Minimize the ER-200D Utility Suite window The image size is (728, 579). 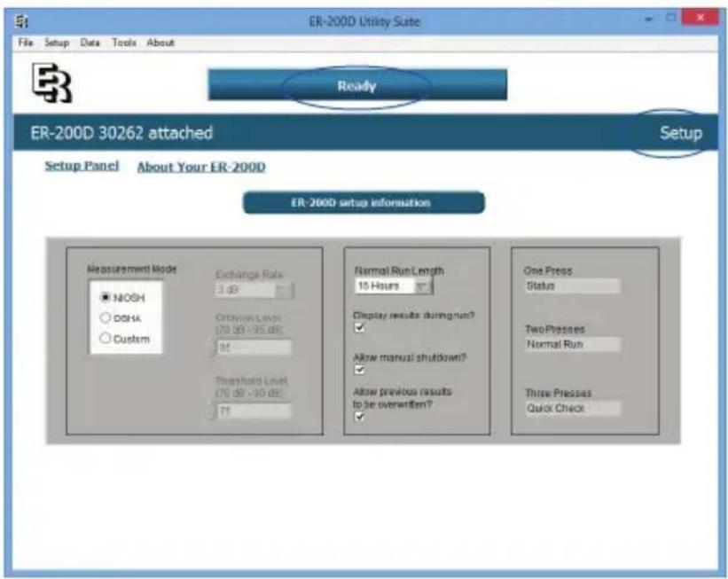click(650, 19)
